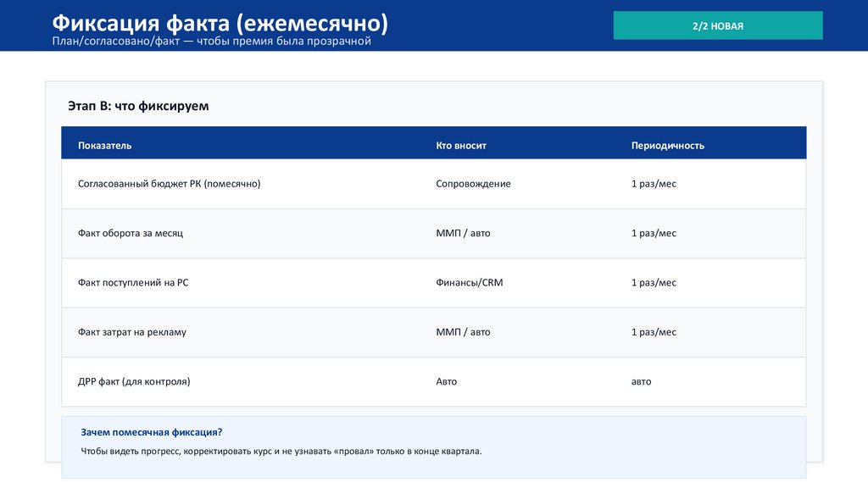
Task: Click the note text about "провал" в конце квартала
Action: (281, 452)
